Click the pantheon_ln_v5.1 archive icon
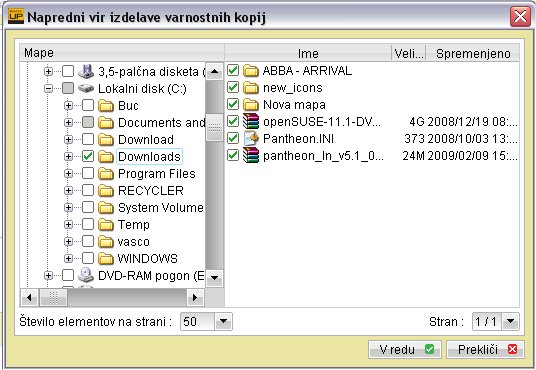Image resolution: width=536 pixels, height=370 pixels. point(251,156)
